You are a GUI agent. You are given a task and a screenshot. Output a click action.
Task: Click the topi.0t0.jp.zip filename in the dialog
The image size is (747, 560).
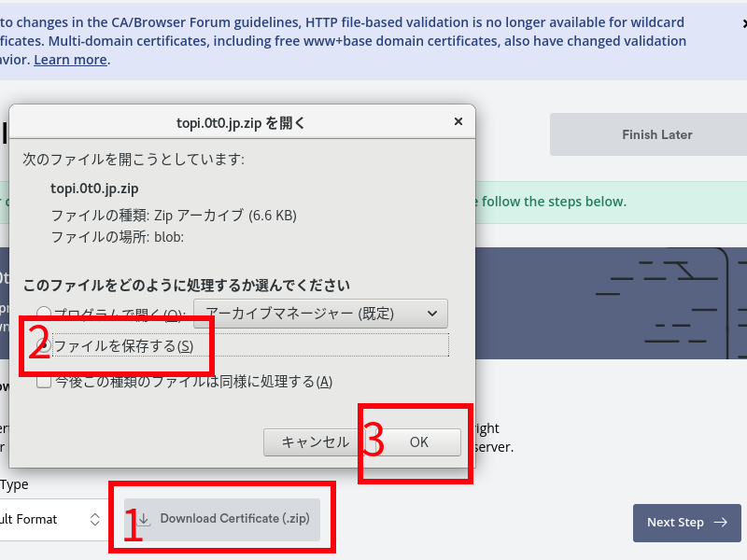pos(94,188)
